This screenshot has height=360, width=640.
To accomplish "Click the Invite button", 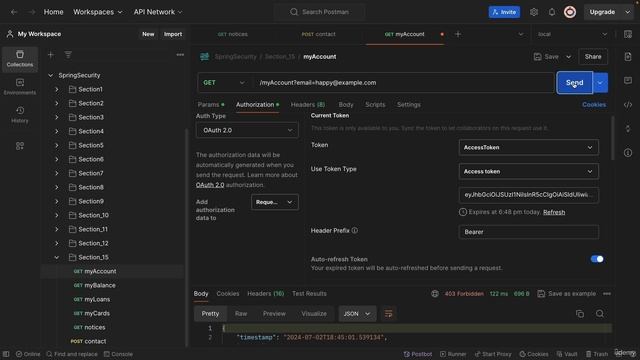I will coord(504,12).
